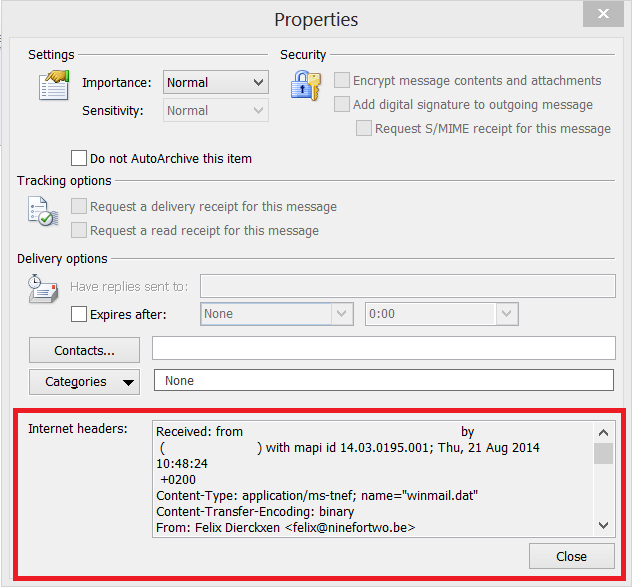
Task: Check Encrypt message contents and attachments
Action: 342,80
